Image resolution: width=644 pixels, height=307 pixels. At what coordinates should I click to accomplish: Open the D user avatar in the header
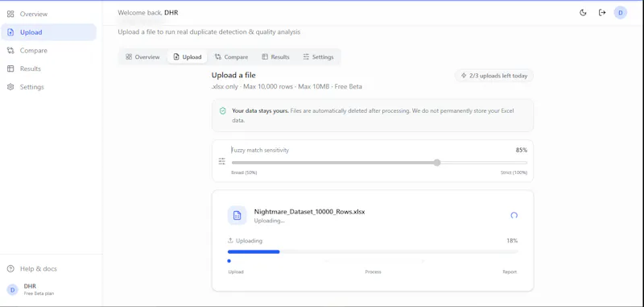click(620, 13)
